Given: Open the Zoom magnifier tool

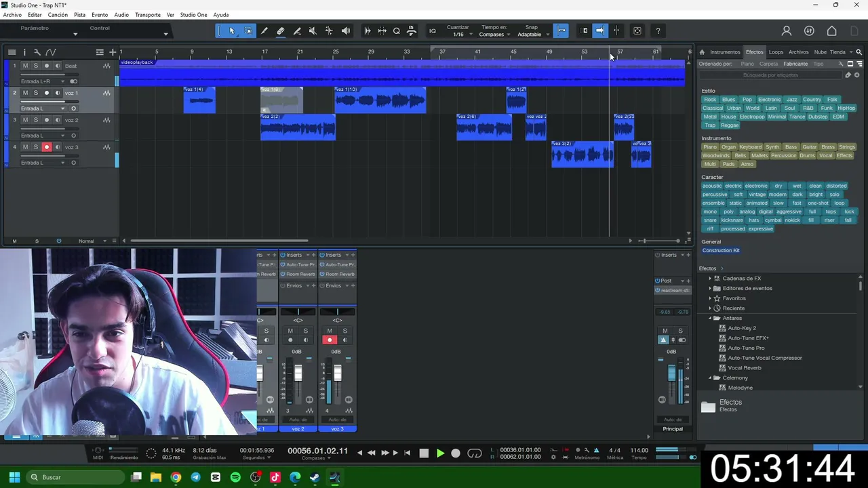Looking at the screenshot, I should (x=397, y=30).
